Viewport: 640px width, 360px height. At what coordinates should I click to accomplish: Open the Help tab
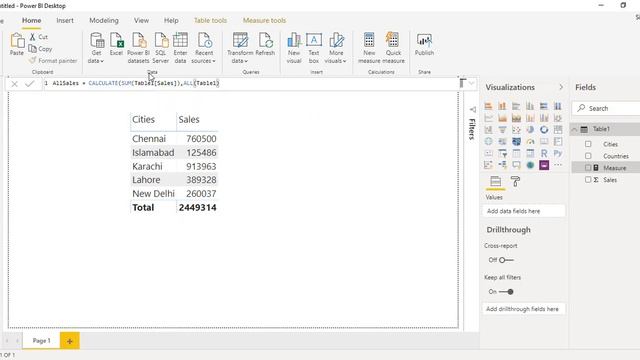(x=171, y=20)
